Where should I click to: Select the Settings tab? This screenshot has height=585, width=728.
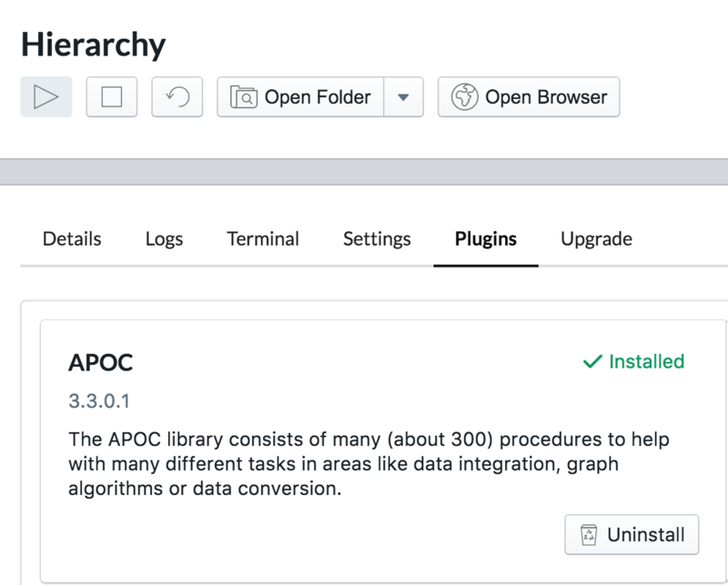(377, 239)
